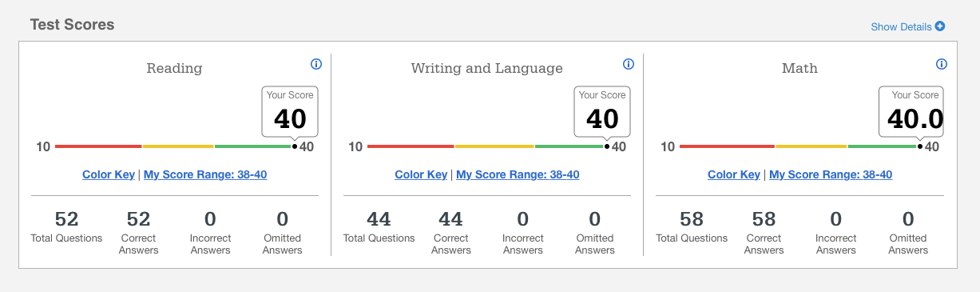The image size is (980, 292).
Task: Open the Reading section info icon
Action: (315, 64)
